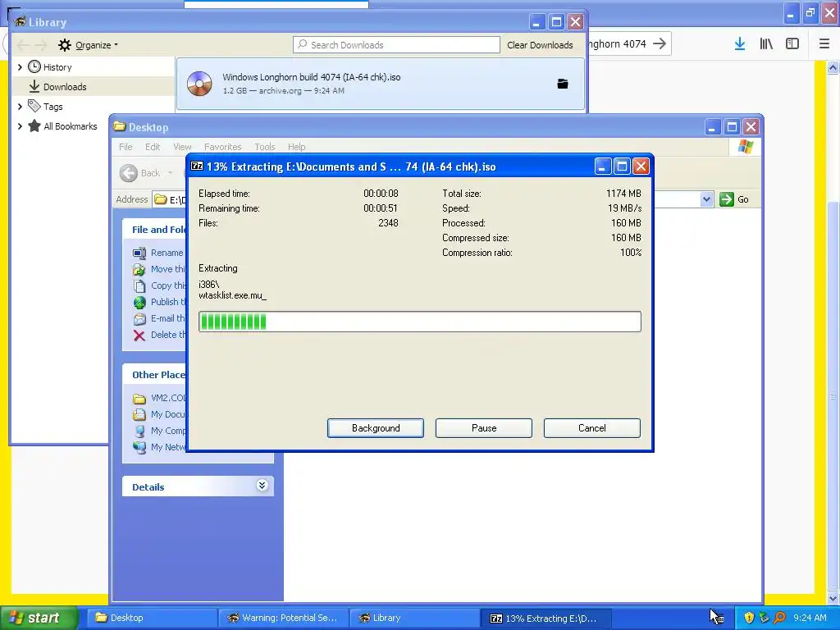
Task: Click the extraction progress bar
Action: click(419, 322)
